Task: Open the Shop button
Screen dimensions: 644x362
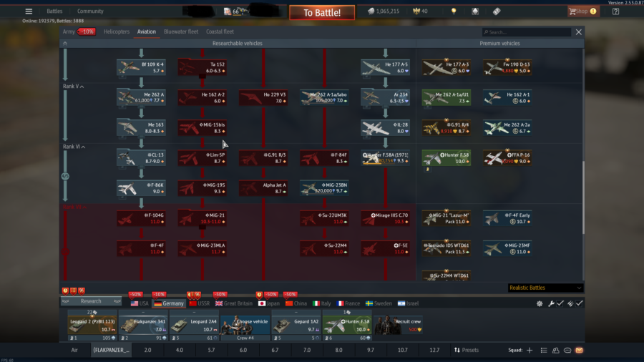Action: point(583,11)
